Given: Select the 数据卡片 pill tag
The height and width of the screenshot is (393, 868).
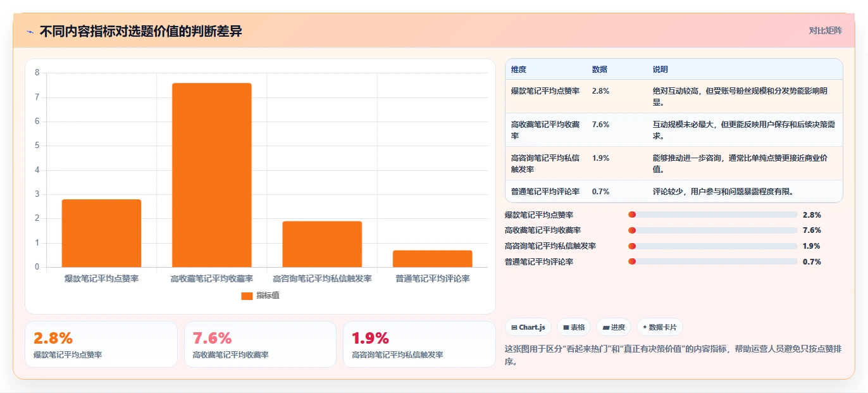Looking at the screenshot, I should click(660, 327).
